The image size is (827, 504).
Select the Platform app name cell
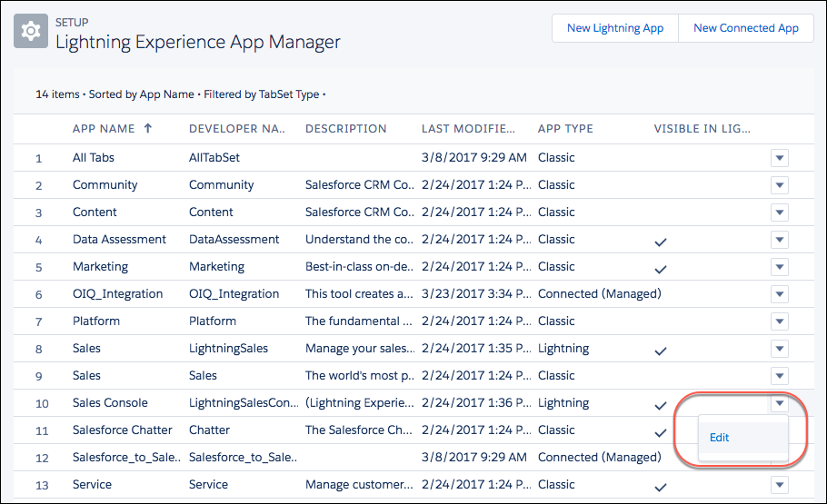96,321
